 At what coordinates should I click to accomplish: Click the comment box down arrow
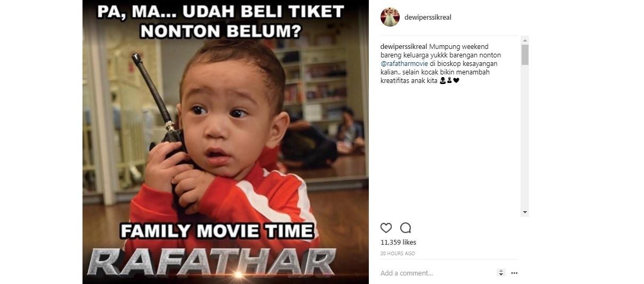tap(501, 274)
